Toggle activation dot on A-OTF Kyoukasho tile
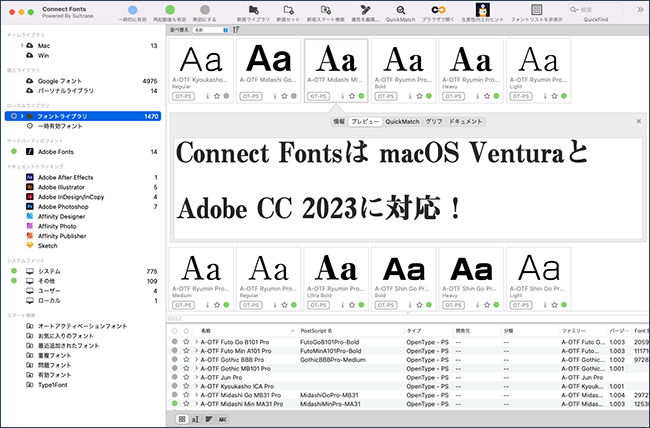 tap(226, 96)
